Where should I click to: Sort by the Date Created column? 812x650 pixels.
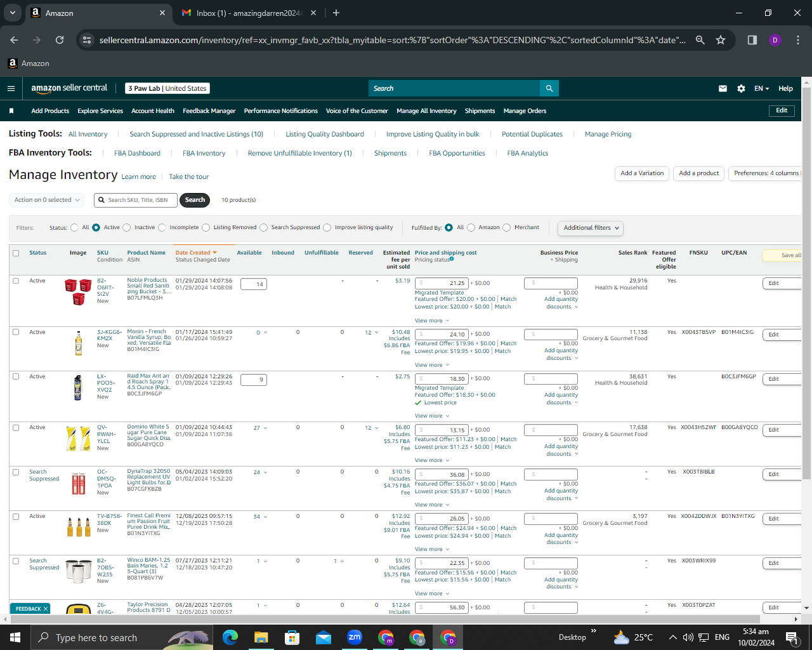tap(196, 253)
